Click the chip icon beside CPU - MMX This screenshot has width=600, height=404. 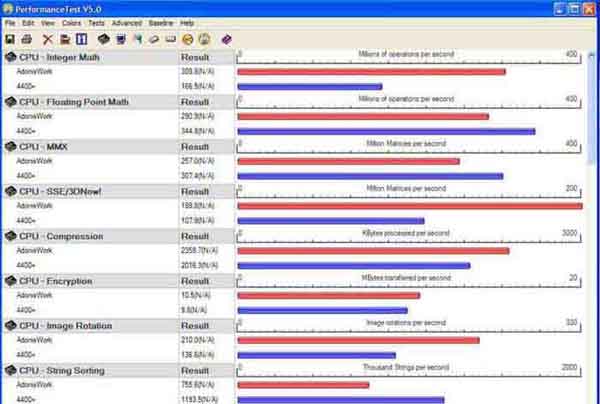(11, 147)
